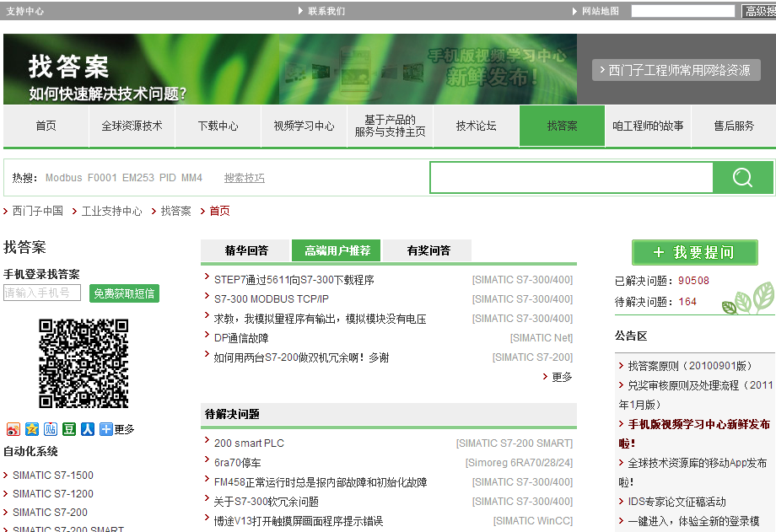Viewport: 776px width, 532px height.
Task: Go to 西门子中国 breadcrumb
Action: point(38,212)
